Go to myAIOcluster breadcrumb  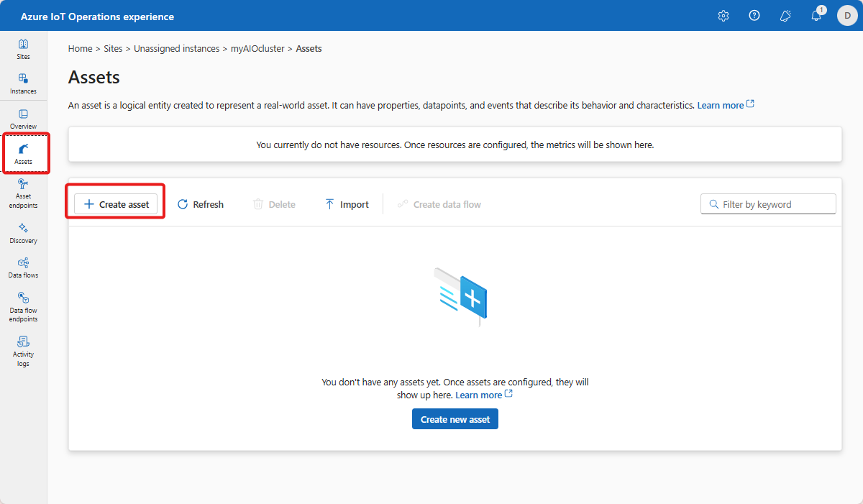[257, 49]
